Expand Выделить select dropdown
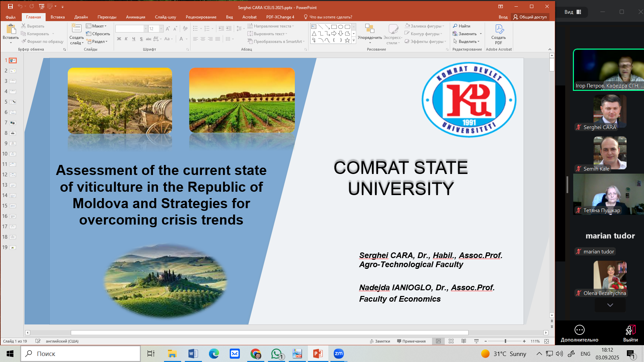This screenshot has height=362, width=644. 467,42
